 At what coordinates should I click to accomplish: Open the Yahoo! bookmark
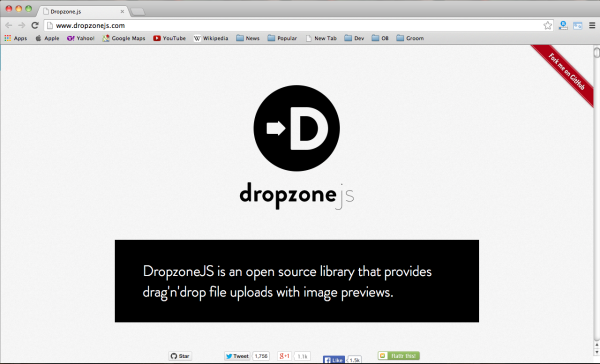pyautogui.click(x=81, y=38)
